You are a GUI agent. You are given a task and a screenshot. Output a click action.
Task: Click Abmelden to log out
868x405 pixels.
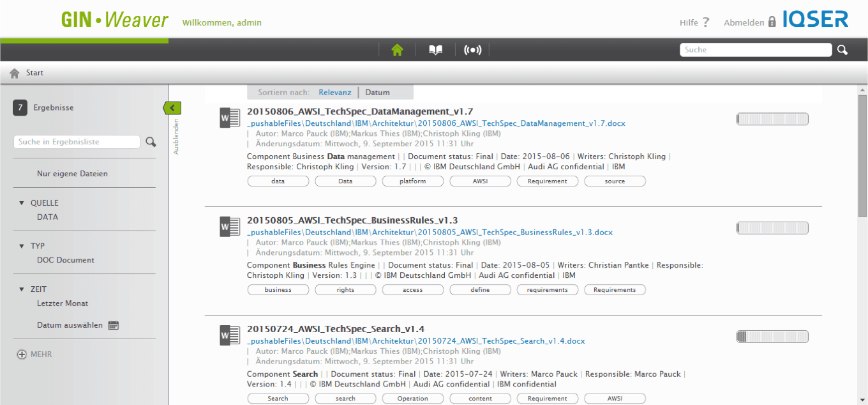tap(744, 22)
